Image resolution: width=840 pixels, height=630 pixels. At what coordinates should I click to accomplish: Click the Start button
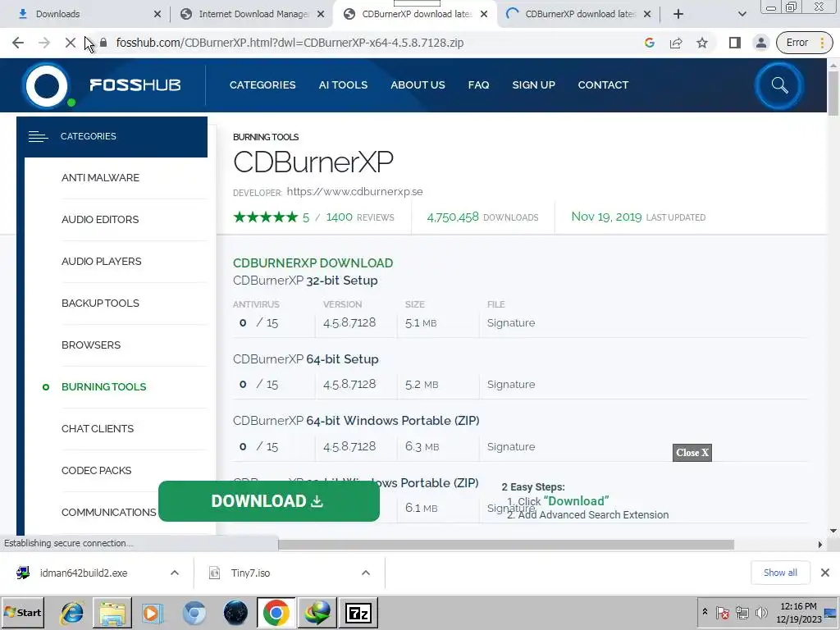click(x=22, y=612)
